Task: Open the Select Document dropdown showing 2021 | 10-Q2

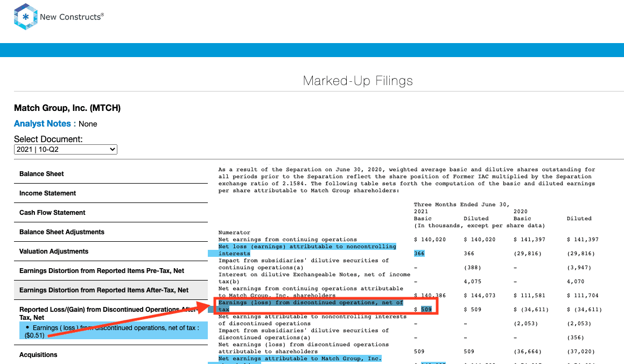Action: 66,149
